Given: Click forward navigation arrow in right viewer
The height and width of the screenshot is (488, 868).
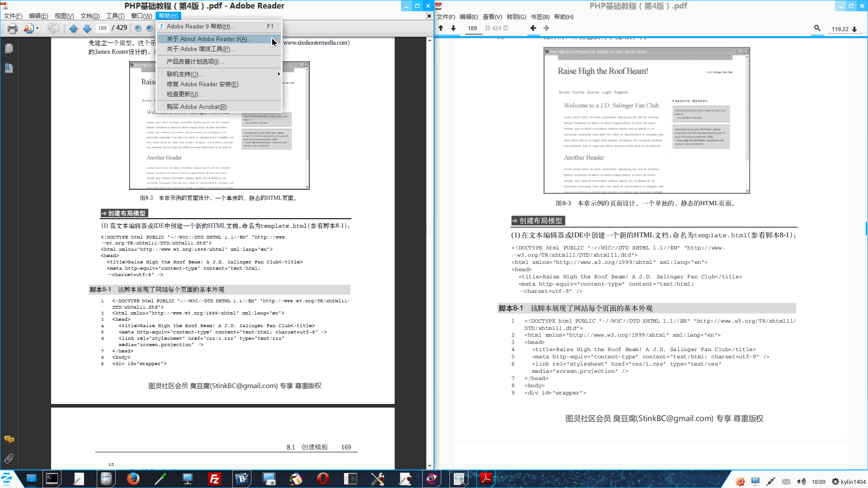Looking at the screenshot, I should point(546,28).
